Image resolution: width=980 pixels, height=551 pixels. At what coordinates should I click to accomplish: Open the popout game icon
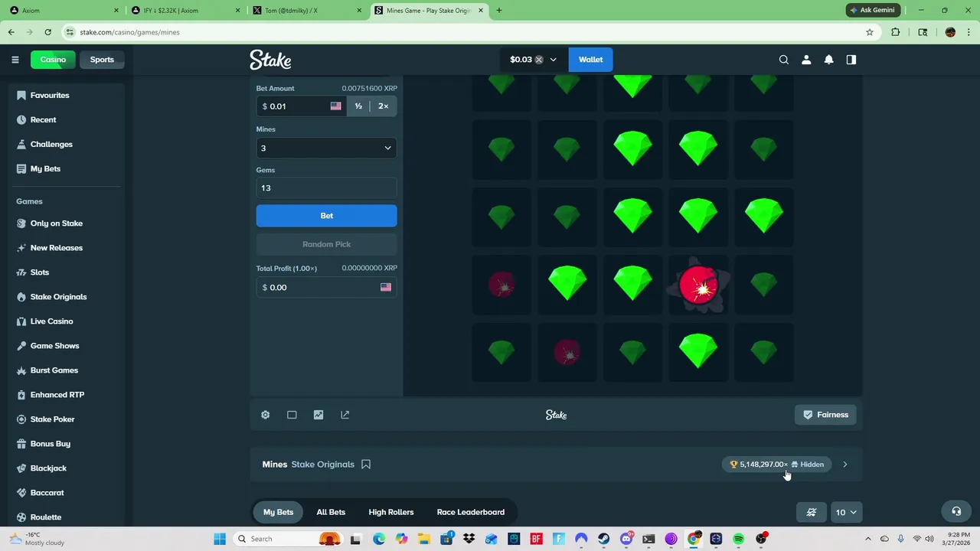click(345, 415)
